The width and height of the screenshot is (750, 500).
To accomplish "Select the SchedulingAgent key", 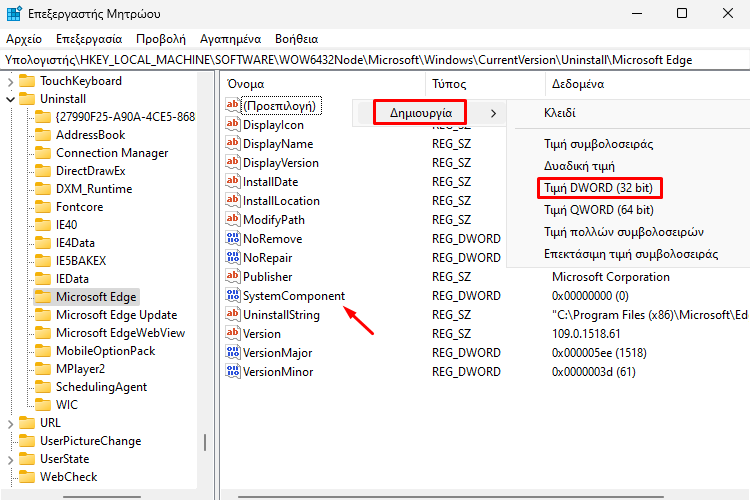I will 101,387.
